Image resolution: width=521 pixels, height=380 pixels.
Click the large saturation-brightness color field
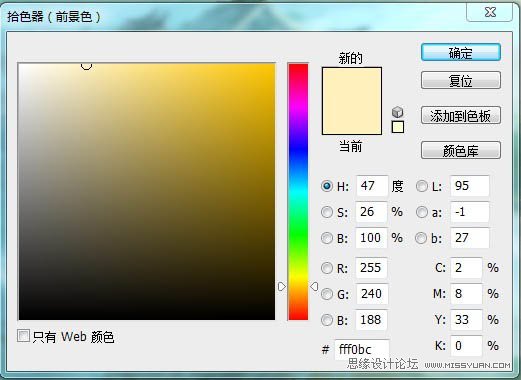(x=147, y=192)
